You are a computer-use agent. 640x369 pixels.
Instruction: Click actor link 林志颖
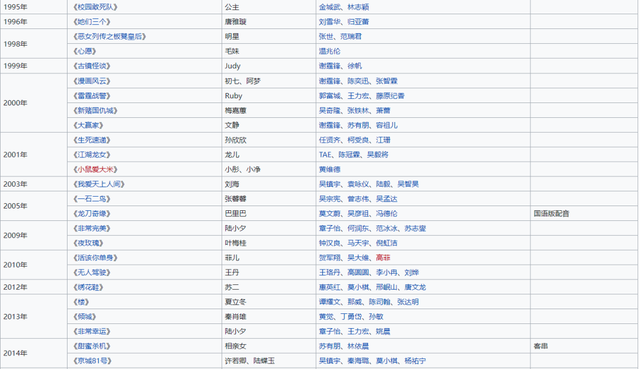tap(358, 7)
